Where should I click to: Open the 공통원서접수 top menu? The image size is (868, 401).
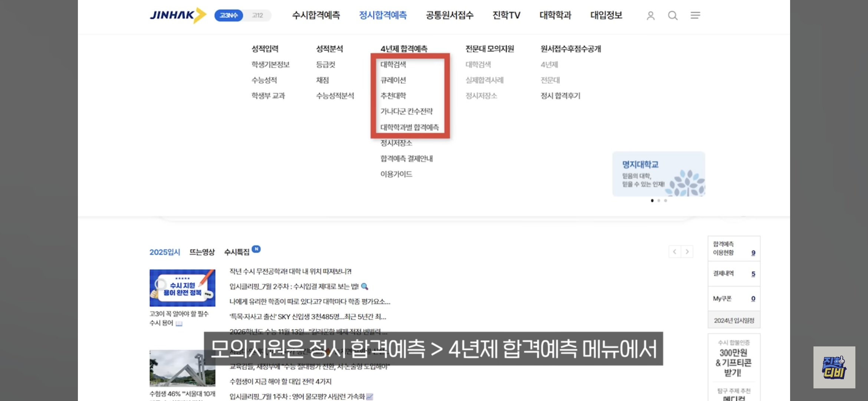coord(449,15)
